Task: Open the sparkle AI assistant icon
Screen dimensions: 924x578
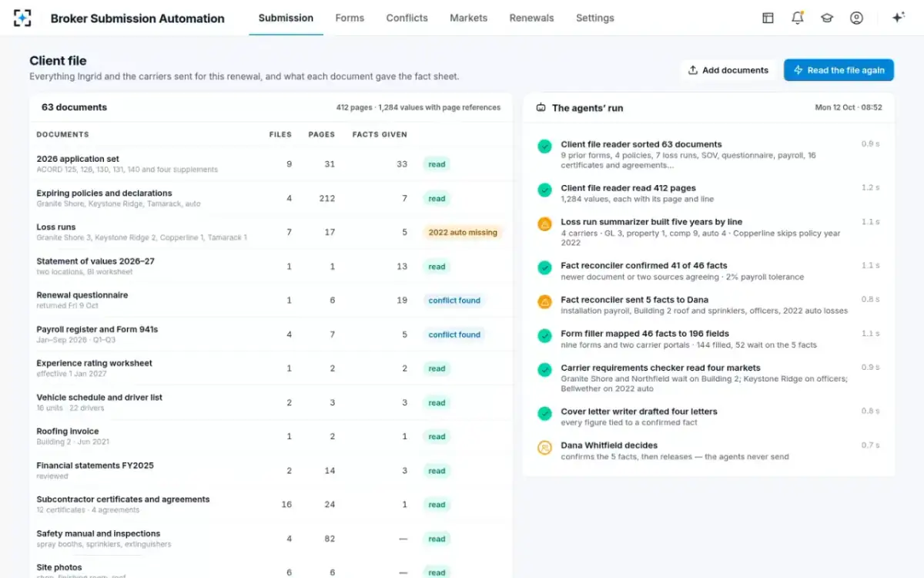Action: tap(898, 18)
